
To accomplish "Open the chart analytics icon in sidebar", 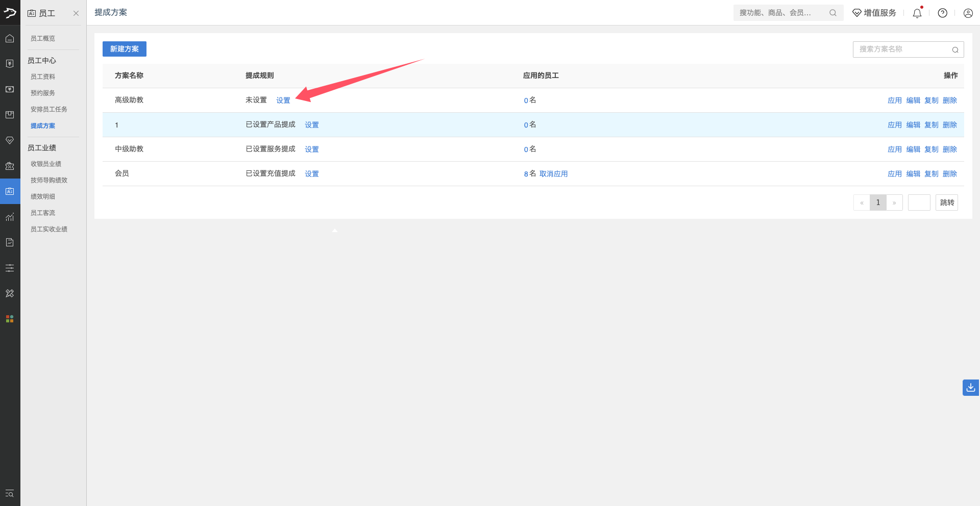I will point(10,217).
